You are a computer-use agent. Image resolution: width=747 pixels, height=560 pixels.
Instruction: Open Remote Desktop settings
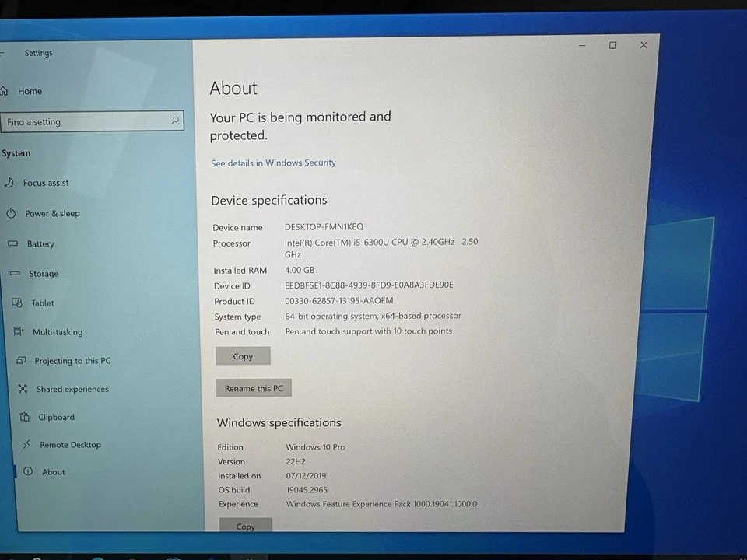coord(70,444)
